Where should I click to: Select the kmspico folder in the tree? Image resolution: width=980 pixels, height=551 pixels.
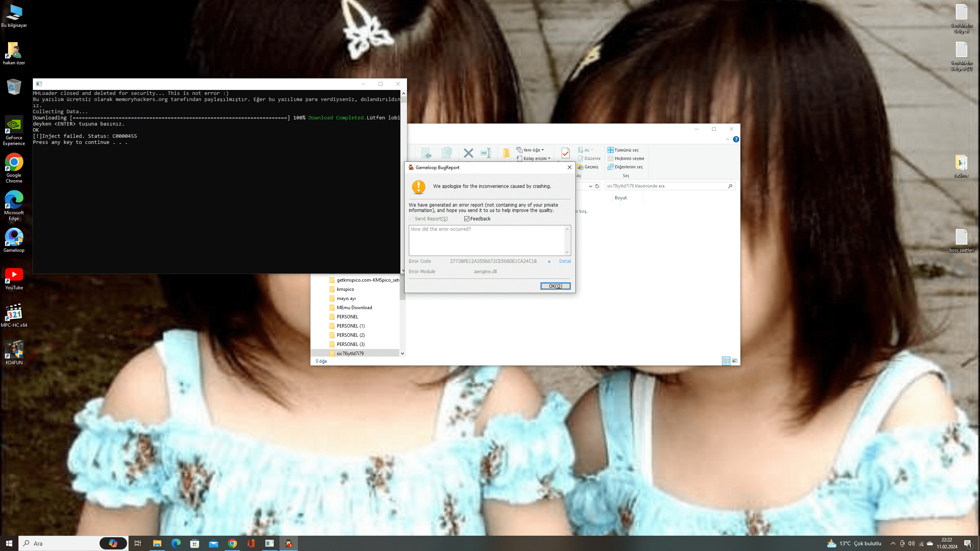(345, 289)
